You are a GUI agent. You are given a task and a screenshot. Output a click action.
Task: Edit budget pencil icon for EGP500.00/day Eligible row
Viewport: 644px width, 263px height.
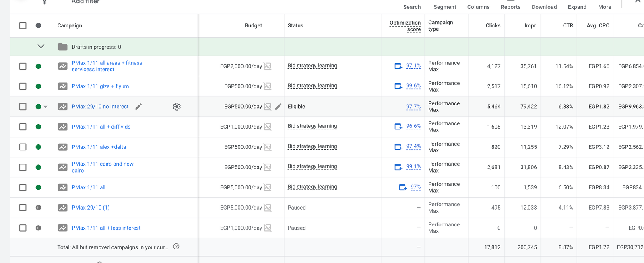point(278,107)
